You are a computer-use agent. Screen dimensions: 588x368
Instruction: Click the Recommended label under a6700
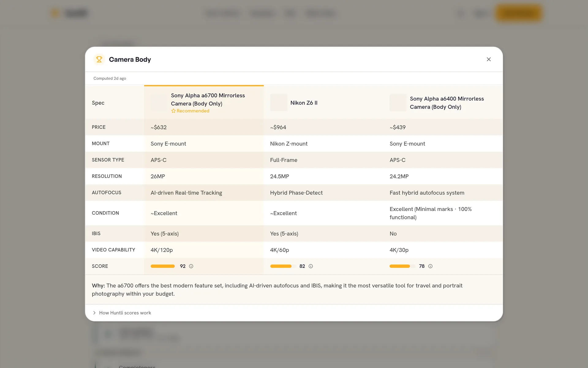tap(193, 111)
